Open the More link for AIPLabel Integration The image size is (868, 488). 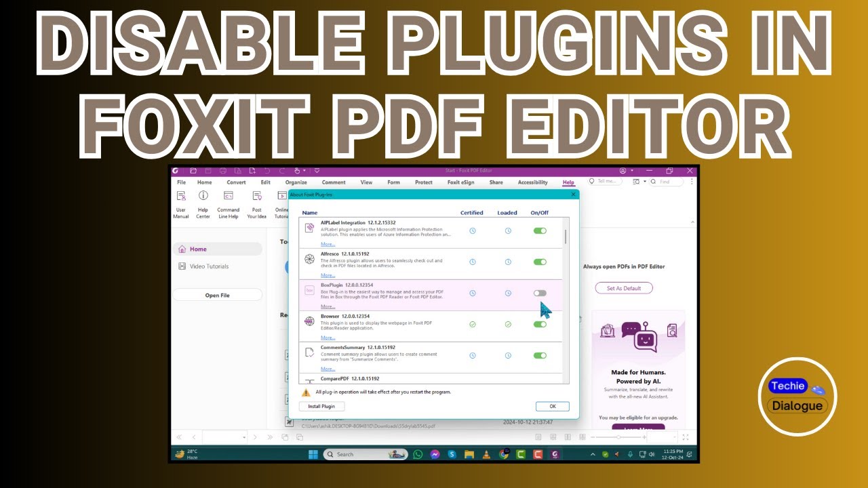click(328, 244)
